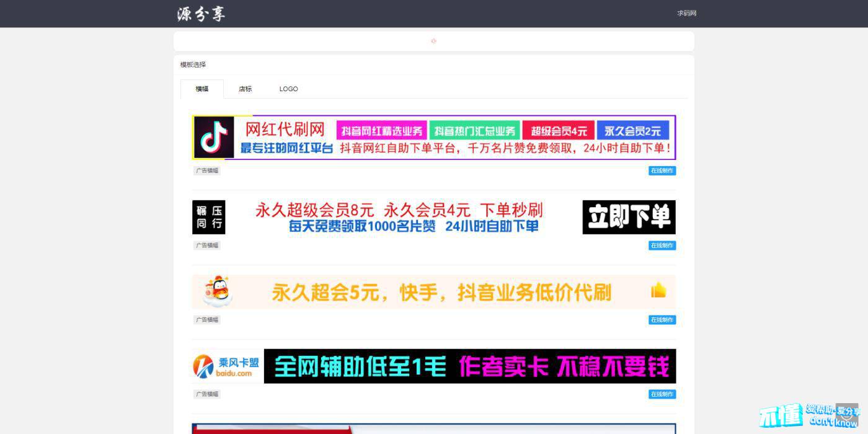Switch to the LOGO tab
This screenshot has height=434, width=868.
click(x=288, y=89)
